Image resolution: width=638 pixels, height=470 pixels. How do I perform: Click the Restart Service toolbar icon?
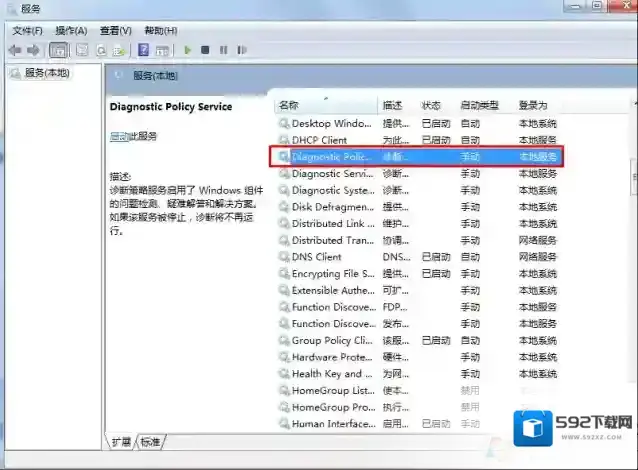[238, 50]
